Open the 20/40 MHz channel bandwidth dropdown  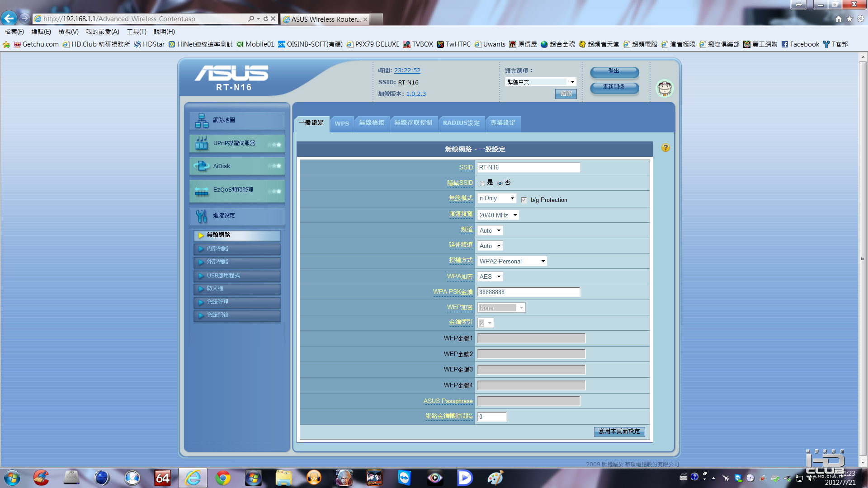click(x=498, y=215)
